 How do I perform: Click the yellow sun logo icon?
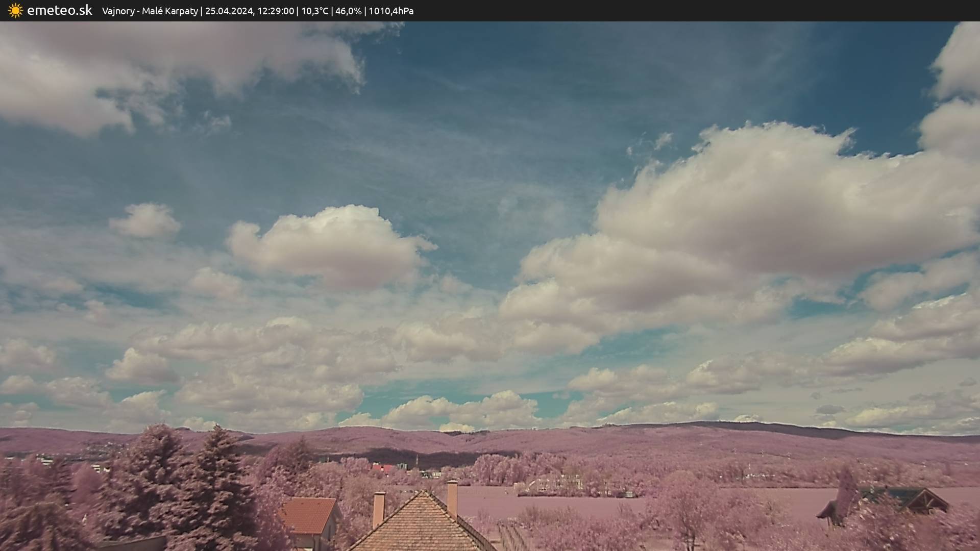click(15, 11)
